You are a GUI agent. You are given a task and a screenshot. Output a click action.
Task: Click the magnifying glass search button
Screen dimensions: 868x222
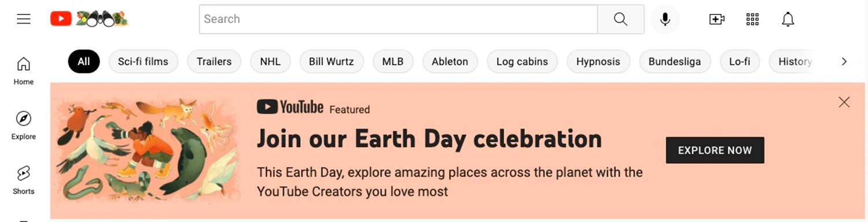coord(620,19)
